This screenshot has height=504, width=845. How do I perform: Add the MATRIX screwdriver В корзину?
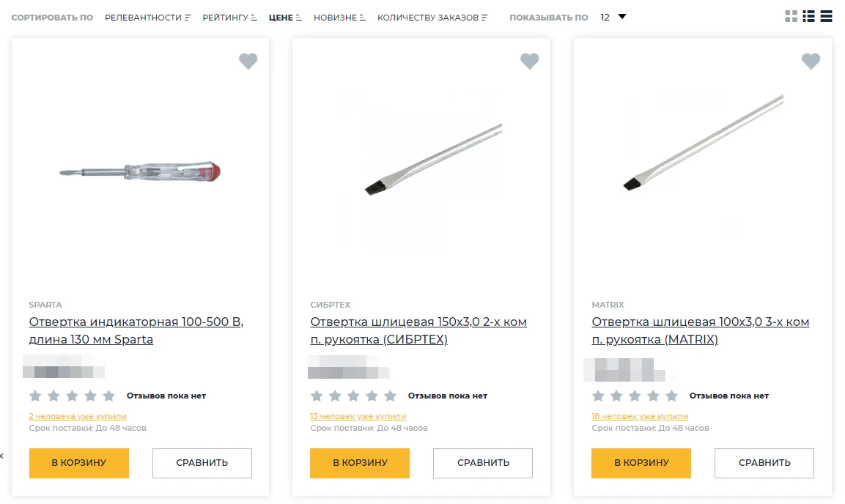pyautogui.click(x=641, y=463)
